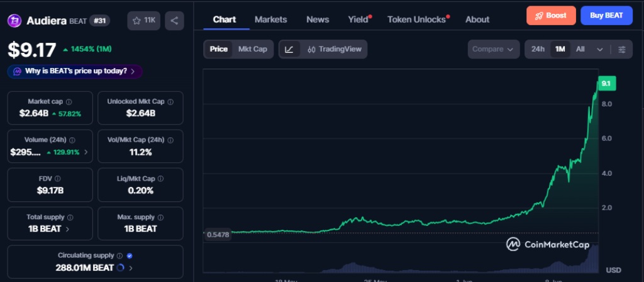Click the Max. supply info icon
Viewport: 644px width, 282px height.
(160, 217)
